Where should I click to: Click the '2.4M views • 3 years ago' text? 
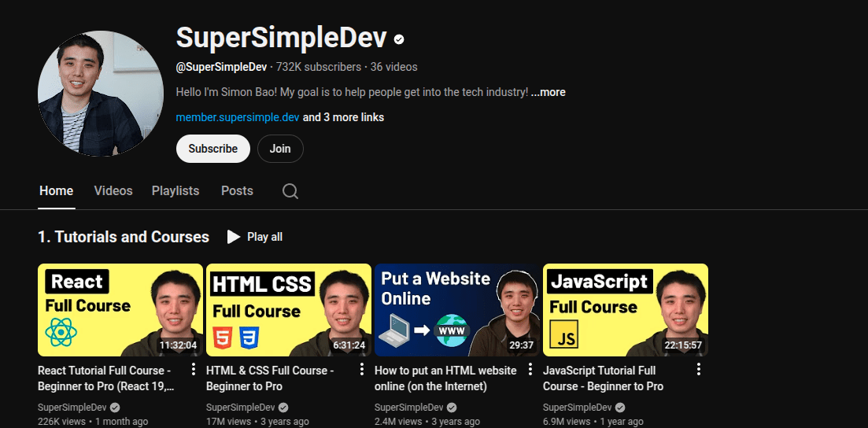point(428,422)
